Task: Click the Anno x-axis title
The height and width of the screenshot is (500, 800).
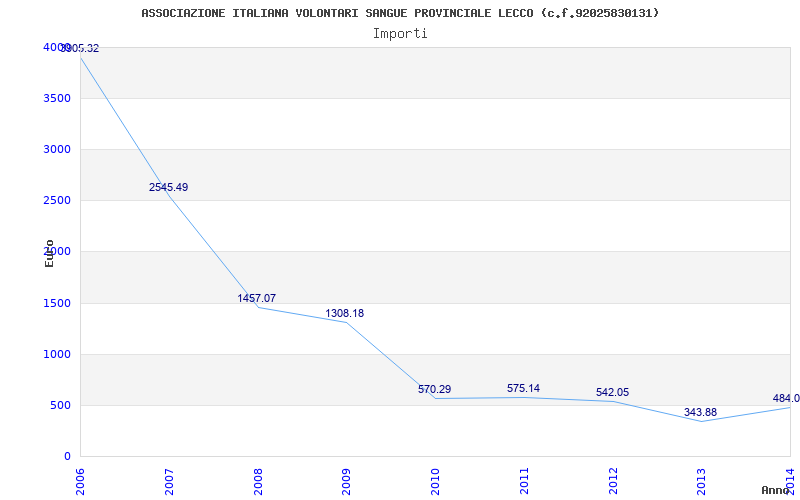Action: 776,490
